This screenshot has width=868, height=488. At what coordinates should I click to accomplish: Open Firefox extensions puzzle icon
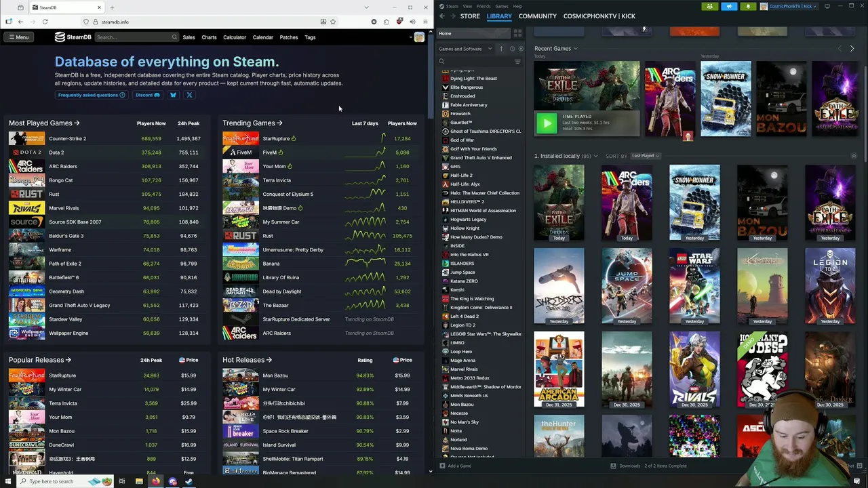386,22
